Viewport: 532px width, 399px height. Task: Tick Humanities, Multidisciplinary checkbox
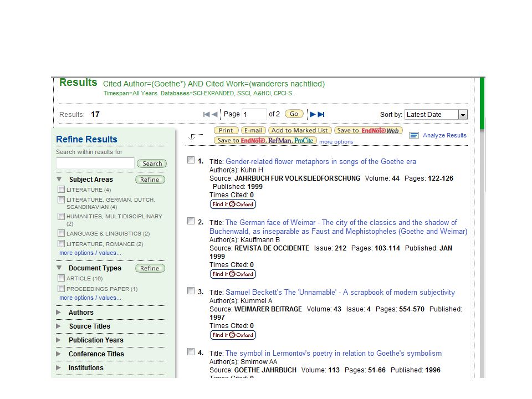(61, 216)
